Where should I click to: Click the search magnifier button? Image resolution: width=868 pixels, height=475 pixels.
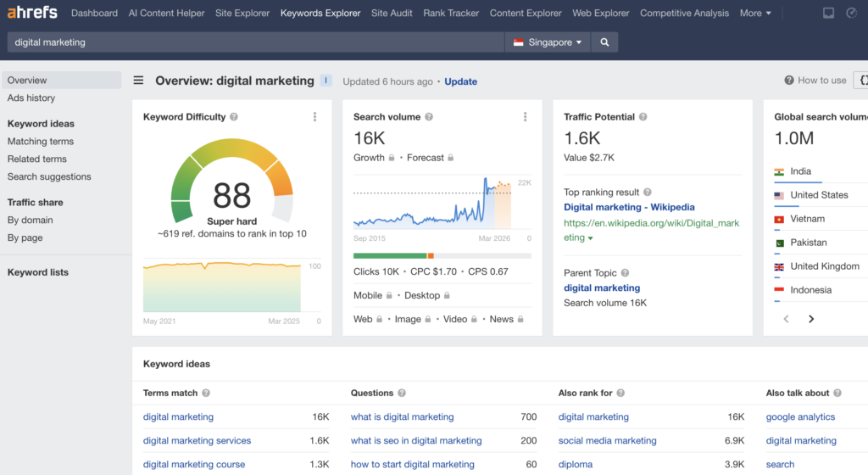604,42
